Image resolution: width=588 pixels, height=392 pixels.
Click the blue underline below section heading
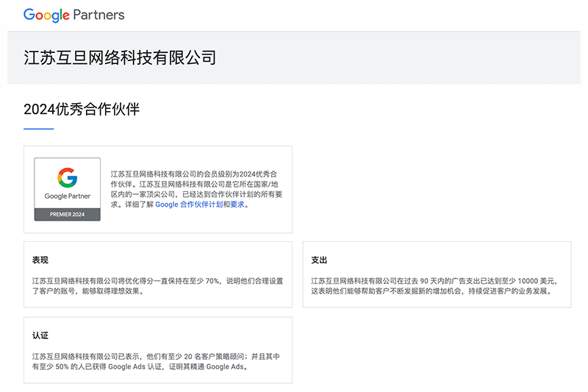pyautogui.click(x=38, y=129)
